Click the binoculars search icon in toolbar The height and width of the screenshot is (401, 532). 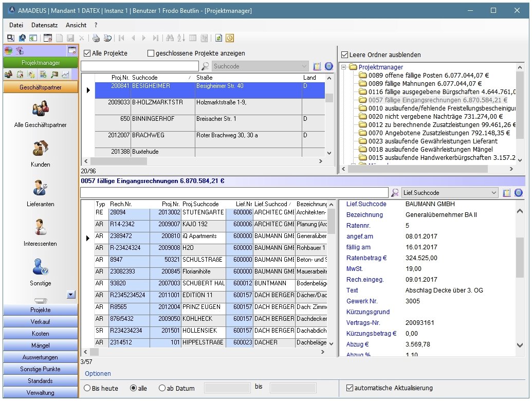coord(170,38)
